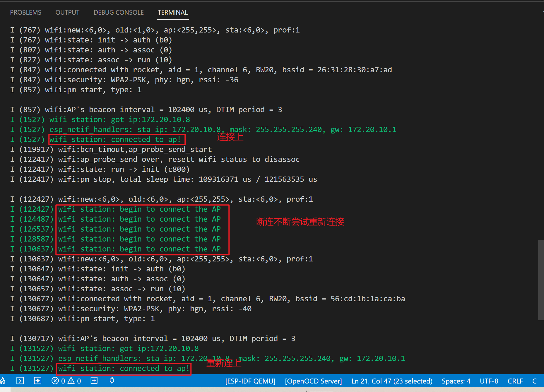Image resolution: width=544 pixels, height=392 pixels.
Task: Select the TERMINAL tab
Action: (x=173, y=12)
